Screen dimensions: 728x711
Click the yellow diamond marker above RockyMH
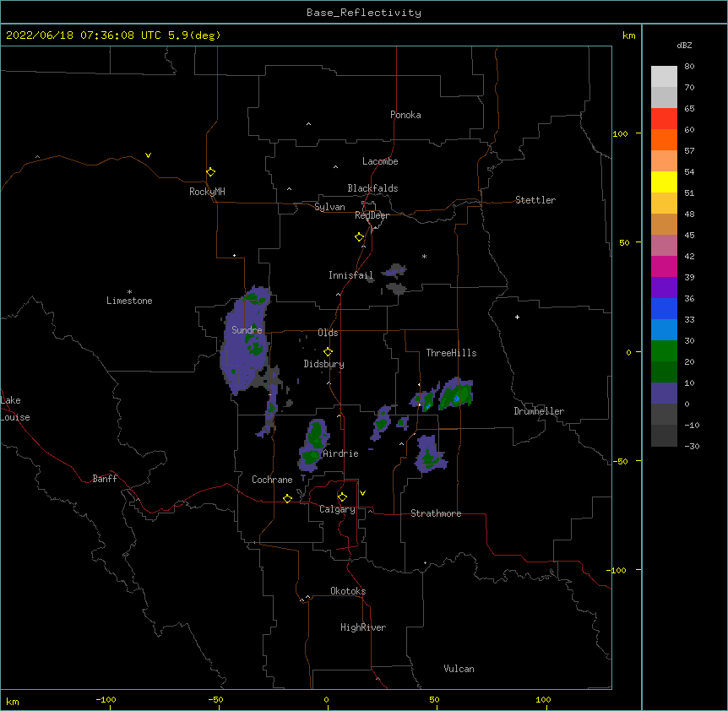tap(211, 172)
